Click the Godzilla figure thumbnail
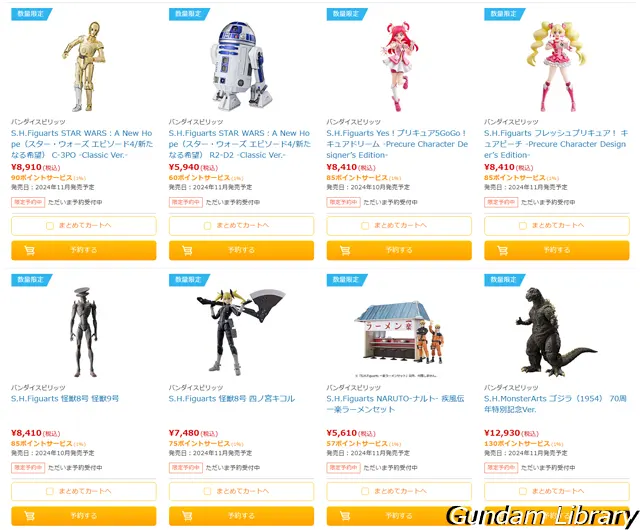 [555, 331]
